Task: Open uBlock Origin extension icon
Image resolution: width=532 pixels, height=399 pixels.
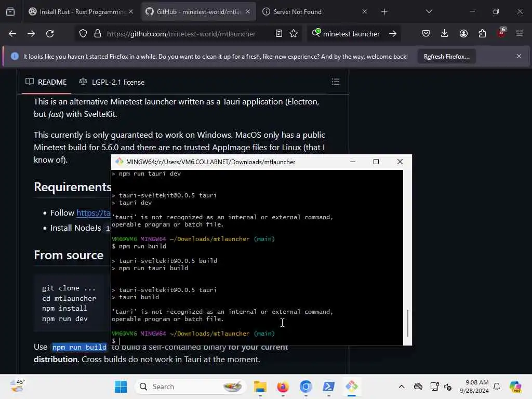Action: (501, 33)
